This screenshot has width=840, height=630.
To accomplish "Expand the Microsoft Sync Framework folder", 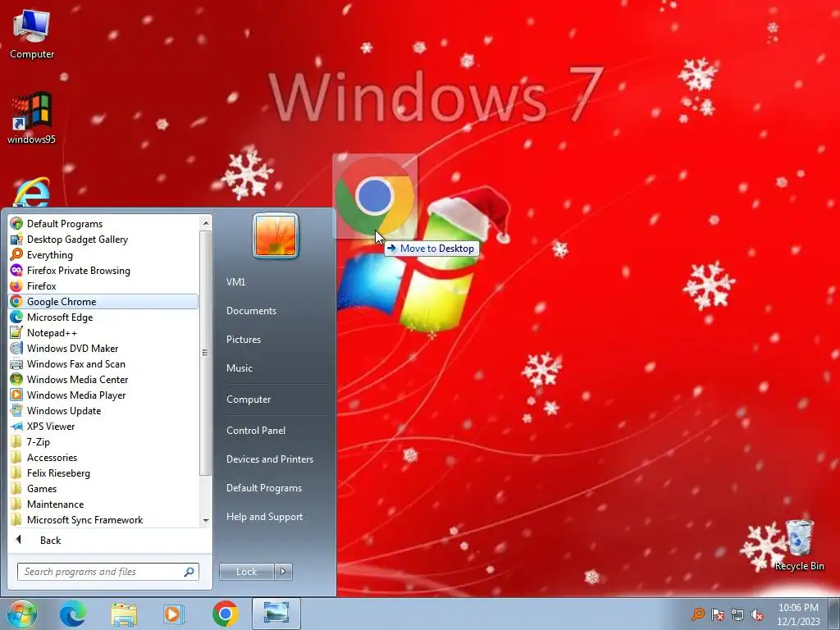I will tap(103, 519).
